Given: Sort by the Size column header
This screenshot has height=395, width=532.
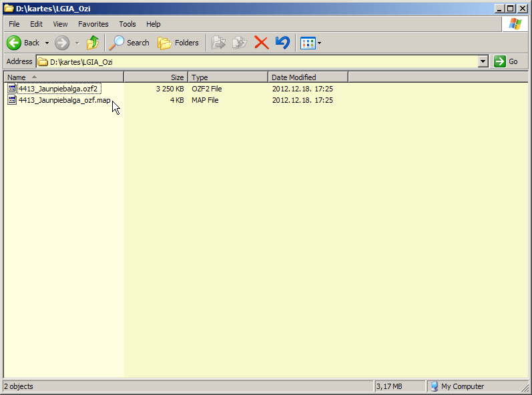Looking at the screenshot, I should click(x=156, y=77).
